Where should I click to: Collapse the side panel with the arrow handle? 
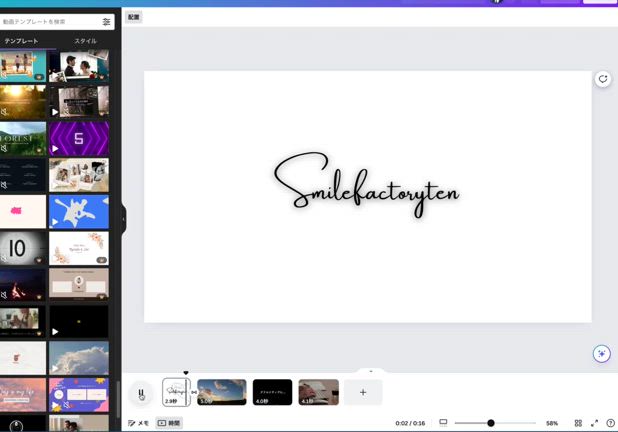pyautogui.click(x=123, y=219)
